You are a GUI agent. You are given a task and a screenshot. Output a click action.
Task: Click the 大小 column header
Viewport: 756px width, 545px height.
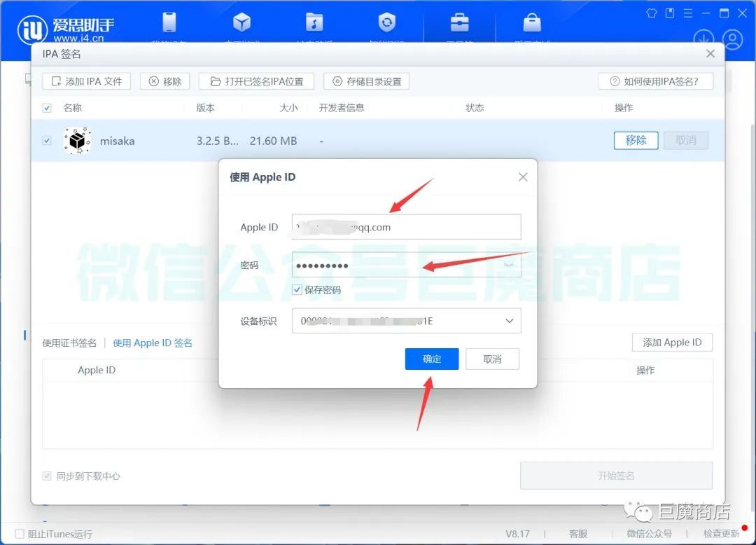[x=288, y=108]
